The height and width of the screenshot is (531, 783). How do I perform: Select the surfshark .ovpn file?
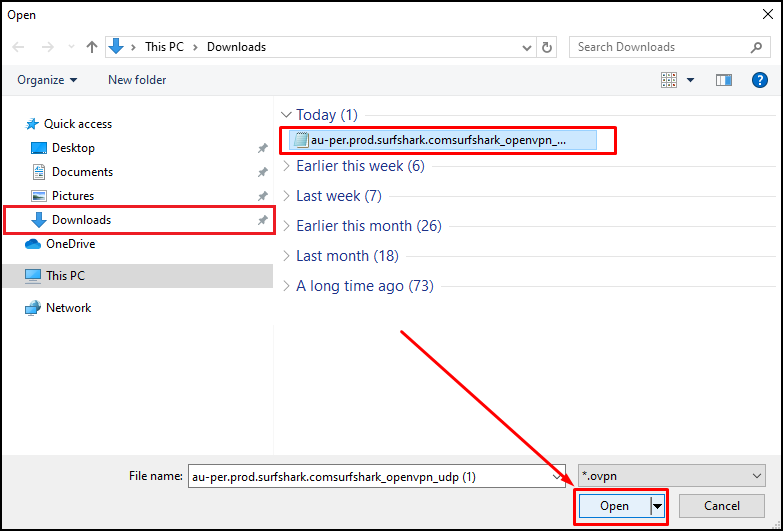438,140
